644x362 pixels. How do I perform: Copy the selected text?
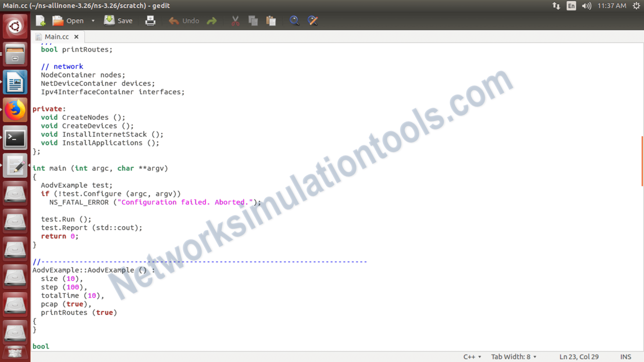[253, 20]
